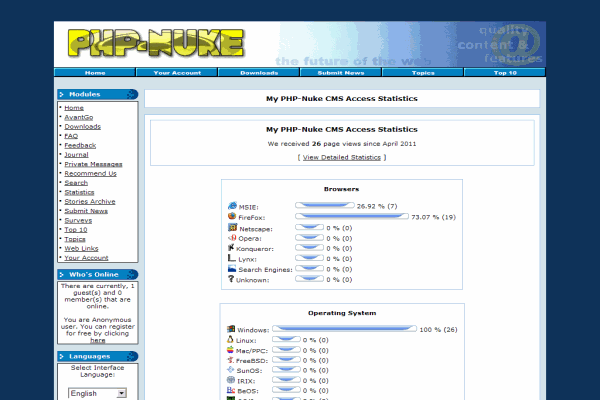
Task: Click the Netscape percentage bar
Action: [x=309, y=227]
